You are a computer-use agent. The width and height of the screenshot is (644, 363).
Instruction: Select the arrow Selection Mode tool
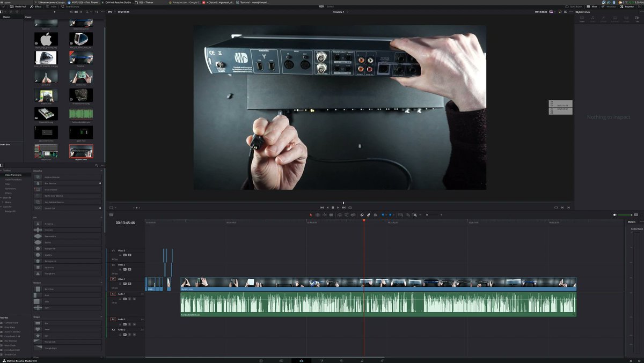pos(310,214)
